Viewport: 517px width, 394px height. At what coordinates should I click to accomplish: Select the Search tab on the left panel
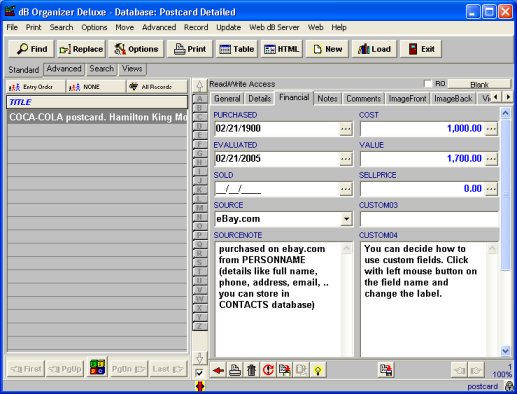pos(101,69)
